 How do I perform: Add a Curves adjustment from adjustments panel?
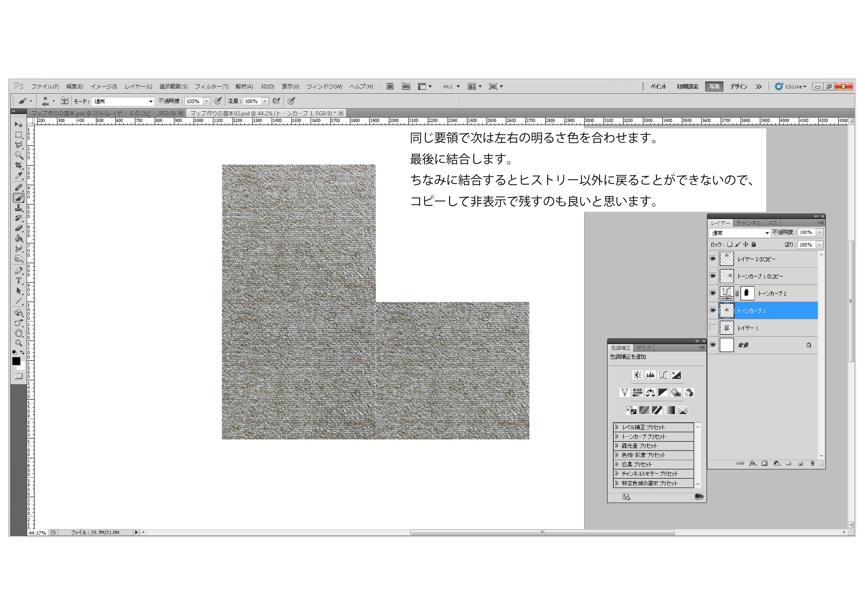663,375
